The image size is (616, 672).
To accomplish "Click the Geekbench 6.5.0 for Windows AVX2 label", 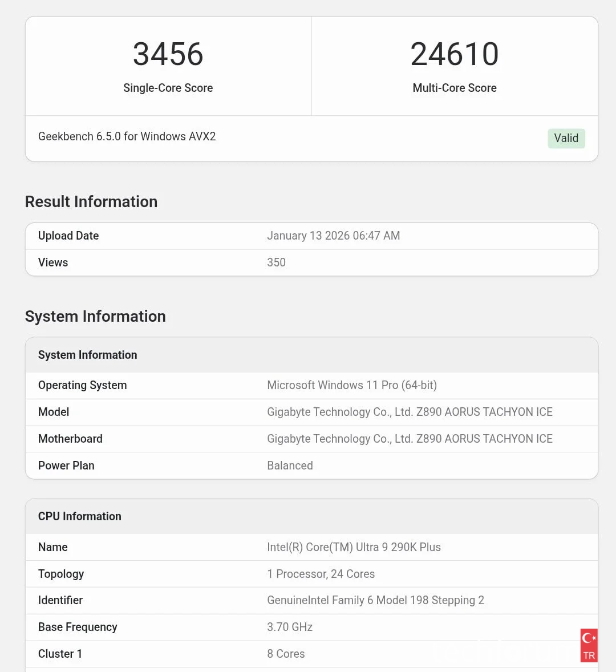I will point(127,136).
